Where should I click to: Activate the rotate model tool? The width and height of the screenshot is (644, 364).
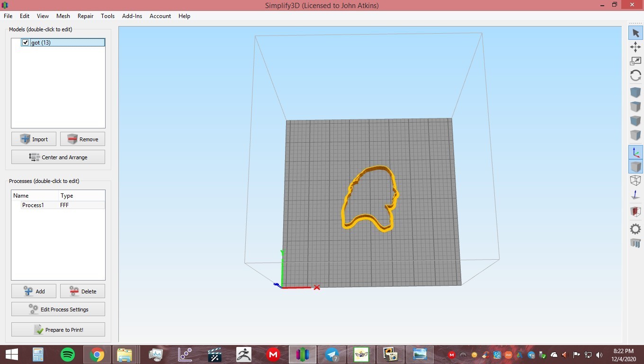click(635, 75)
